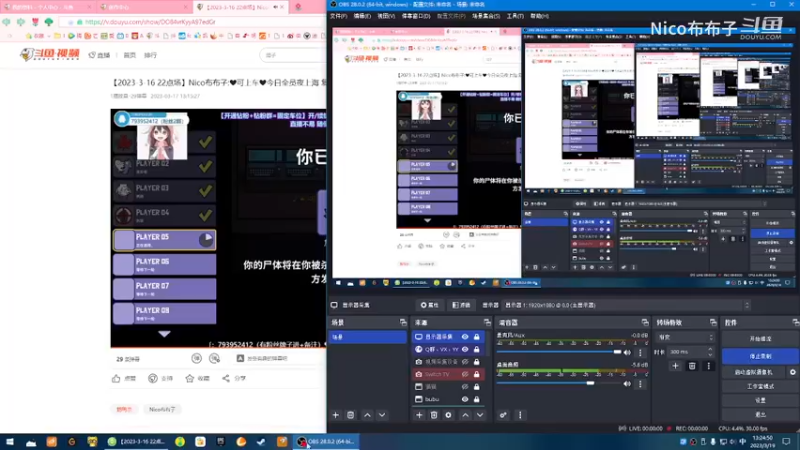Hide the Q群·VX·YY source
800x450 pixels.
pos(465,349)
